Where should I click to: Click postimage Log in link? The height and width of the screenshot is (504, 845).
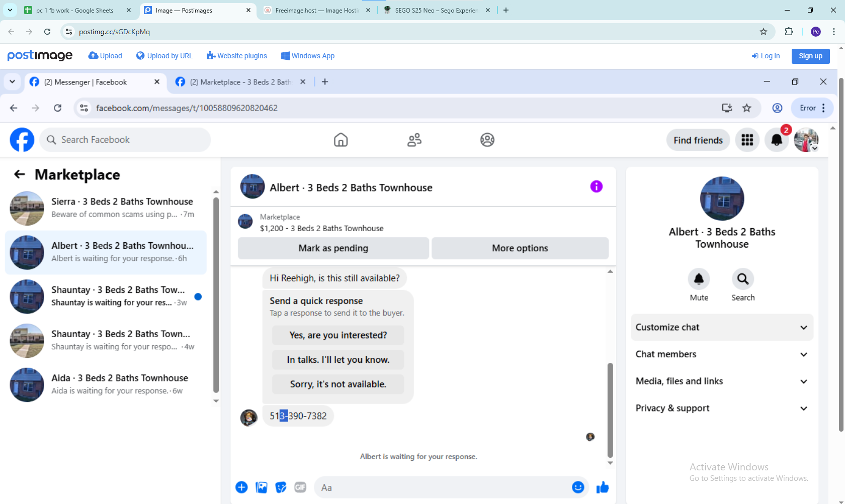pyautogui.click(x=766, y=56)
